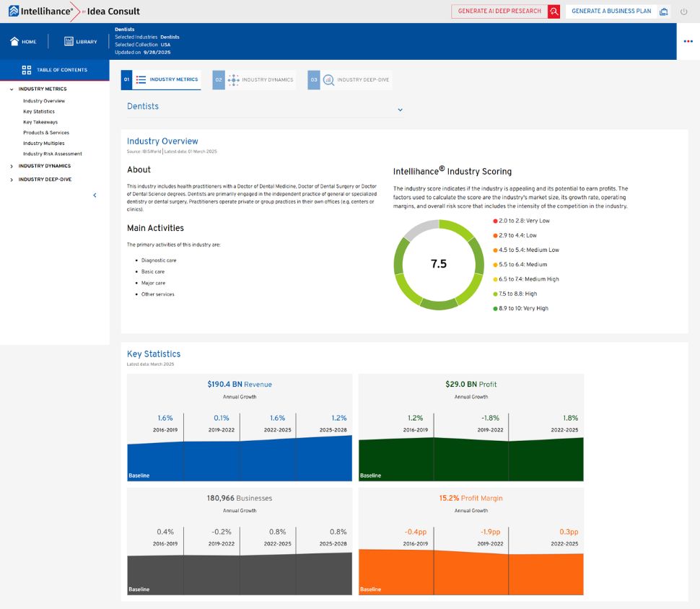The height and width of the screenshot is (609, 700).
Task: Click Generate a Business Plan button
Action: click(x=611, y=12)
